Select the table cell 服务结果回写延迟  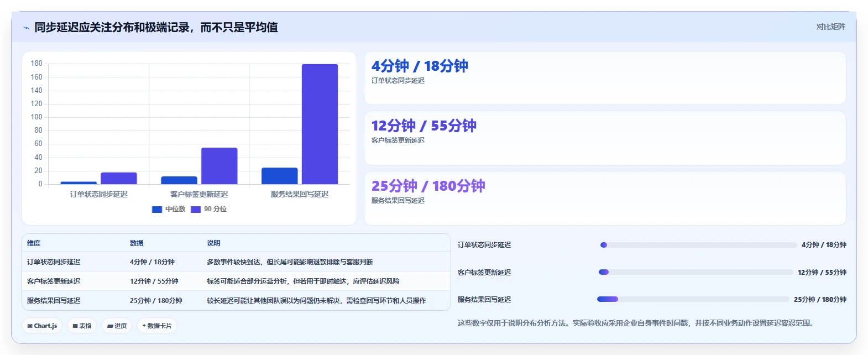click(54, 301)
